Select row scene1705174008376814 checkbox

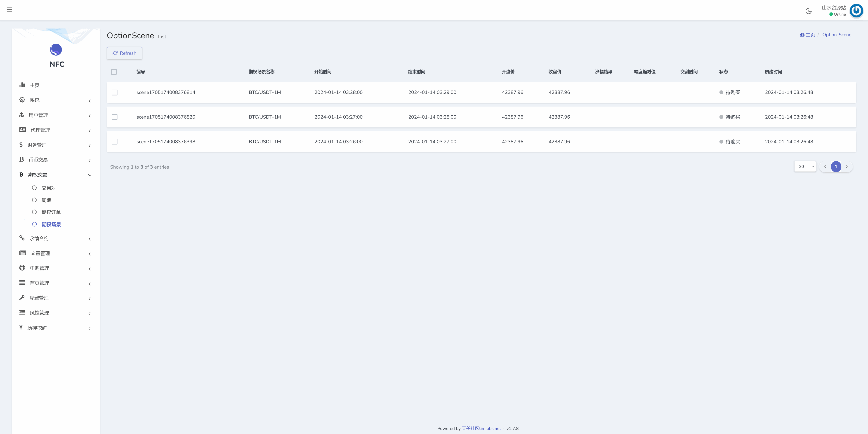[115, 92]
